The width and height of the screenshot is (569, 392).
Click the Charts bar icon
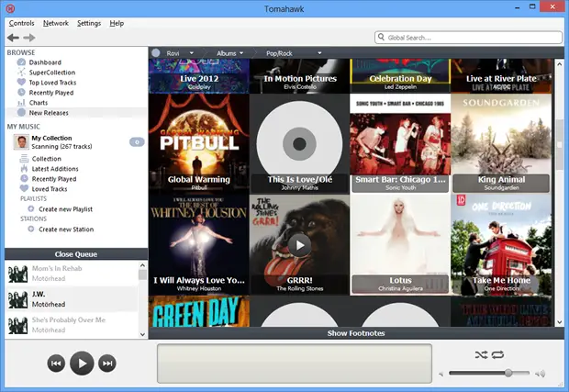coord(21,103)
